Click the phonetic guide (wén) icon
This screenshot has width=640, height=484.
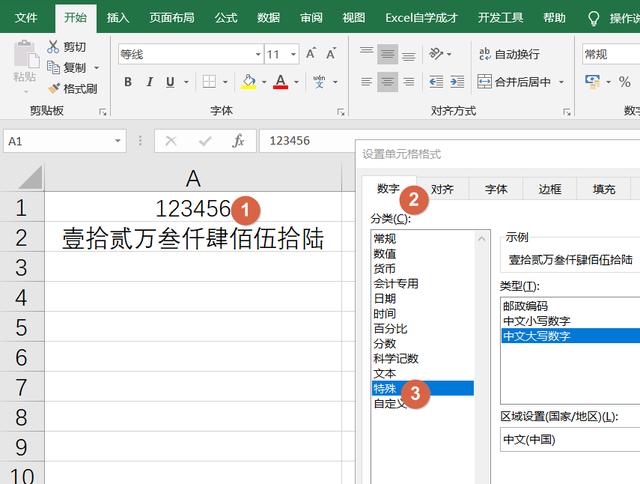tap(319, 82)
